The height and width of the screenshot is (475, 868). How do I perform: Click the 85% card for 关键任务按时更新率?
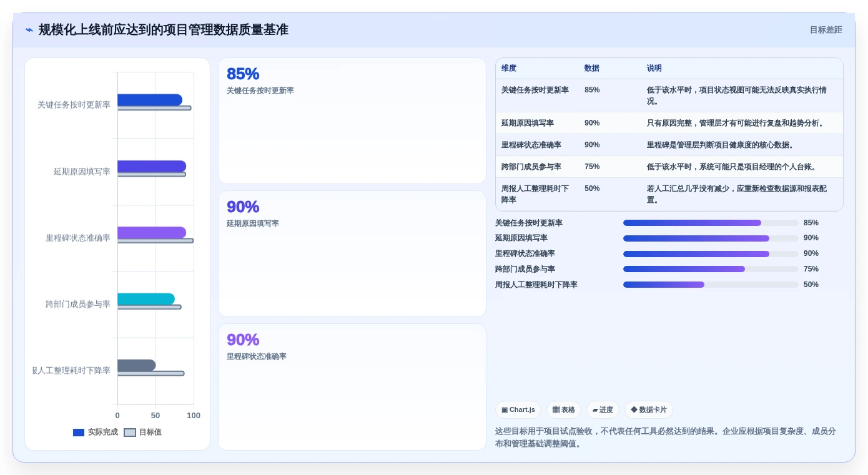(x=352, y=121)
